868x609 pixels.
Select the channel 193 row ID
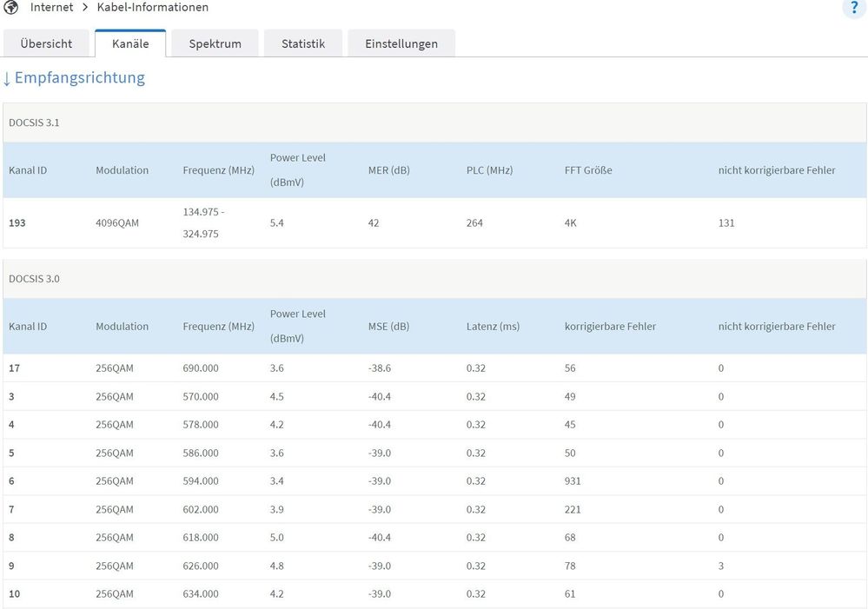tap(17, 223)
